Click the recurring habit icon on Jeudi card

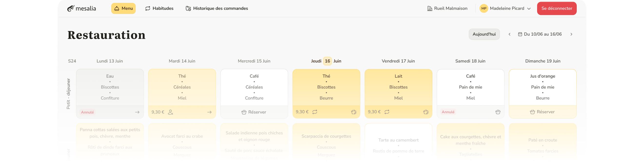(315, 112)
